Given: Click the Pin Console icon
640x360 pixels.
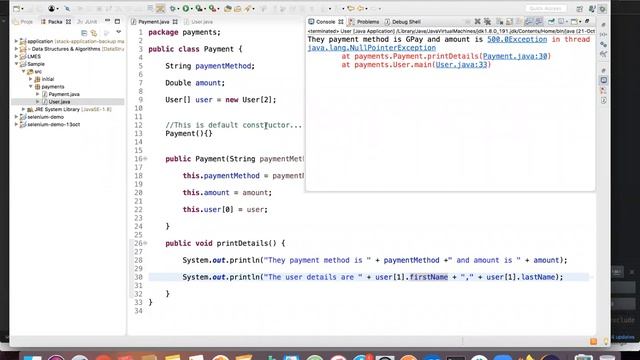Looking at the screenshot, I should click(x=551, y=21).
